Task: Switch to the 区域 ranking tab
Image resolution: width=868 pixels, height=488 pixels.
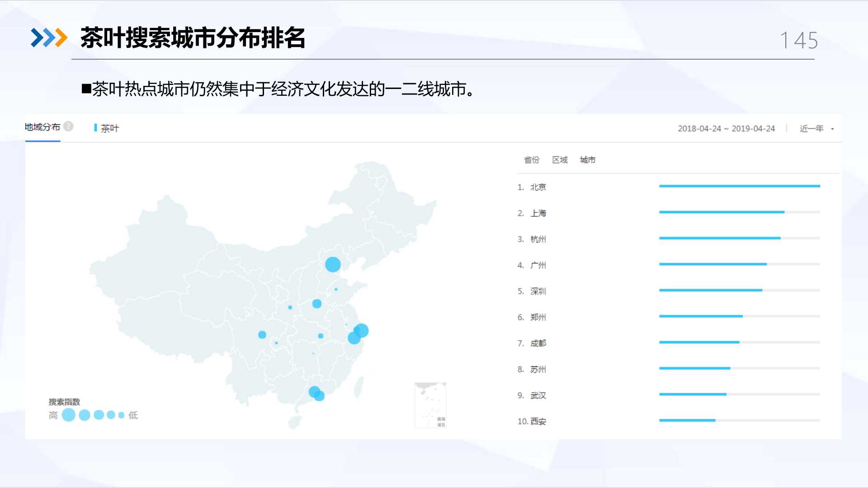Action: pos(560,160)
